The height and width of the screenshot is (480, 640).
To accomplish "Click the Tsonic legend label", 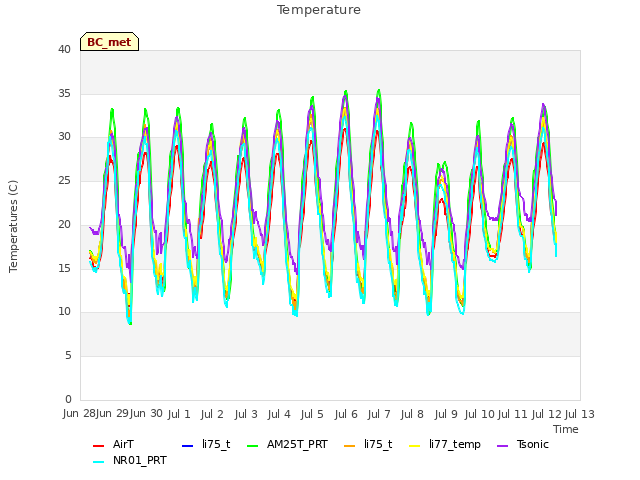I will click(x=533, y=444).
